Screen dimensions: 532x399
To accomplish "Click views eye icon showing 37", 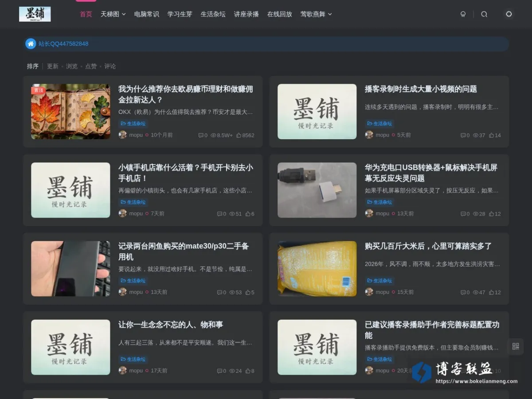I will (476, 135).
